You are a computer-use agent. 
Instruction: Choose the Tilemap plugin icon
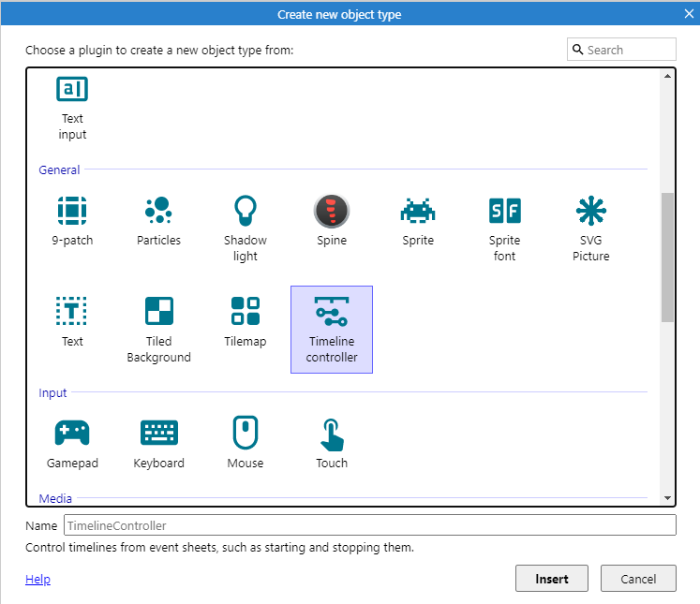pos(246,313)
